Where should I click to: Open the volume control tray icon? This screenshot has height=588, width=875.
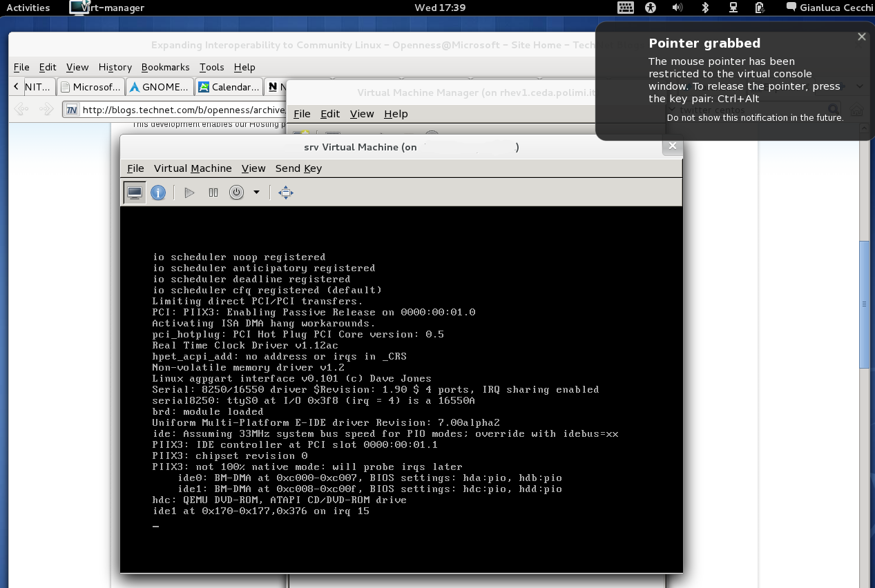pyautogui.click(x=677, y=8)
